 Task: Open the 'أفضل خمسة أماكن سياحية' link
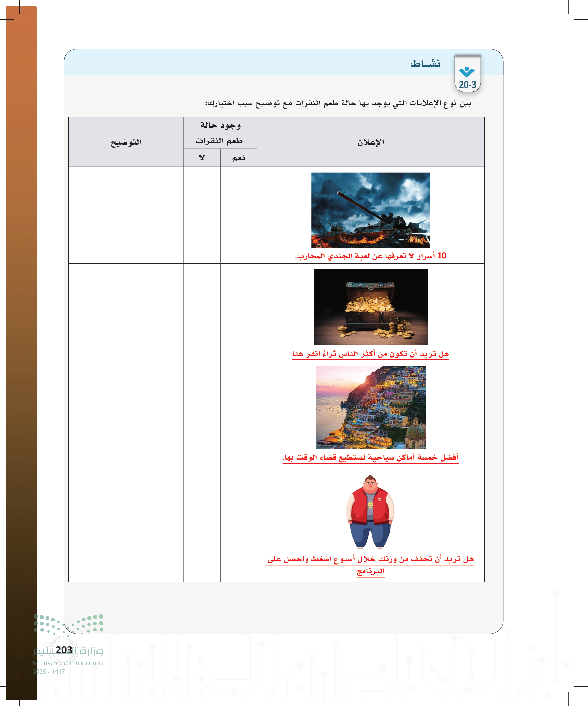tap(370, 457)
